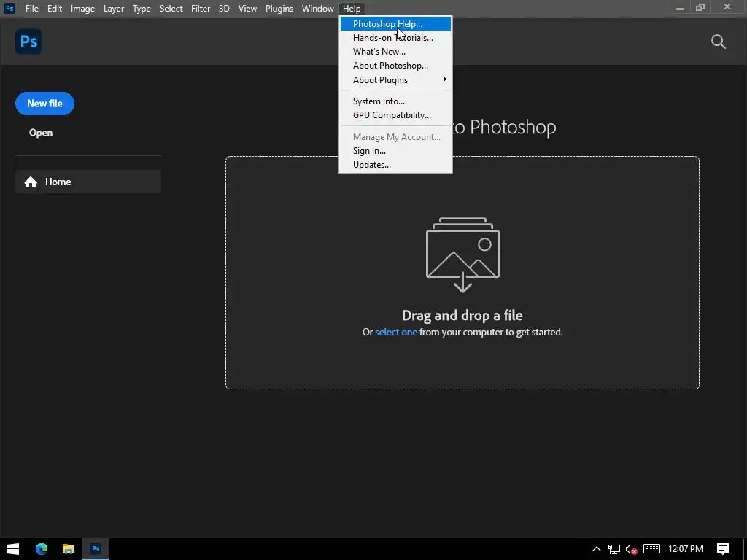Image resolution: width=747 pixels, height=560 pixels.
Task: Click the drag-and-drop image placeholder icon
Action: [x=462, y=254]
